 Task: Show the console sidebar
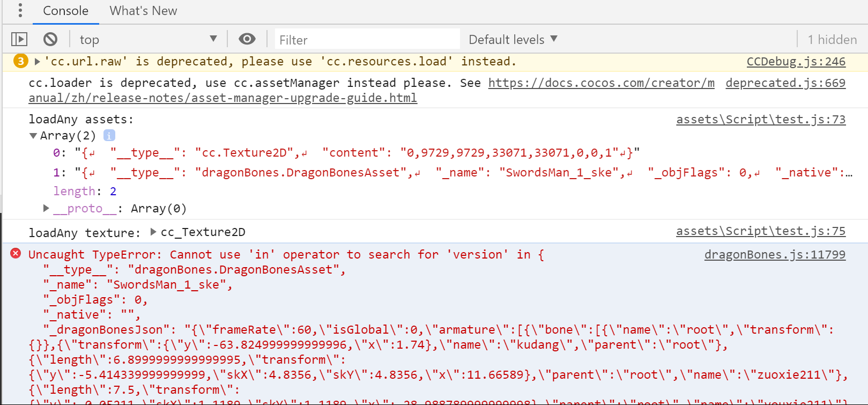(19, 39)
